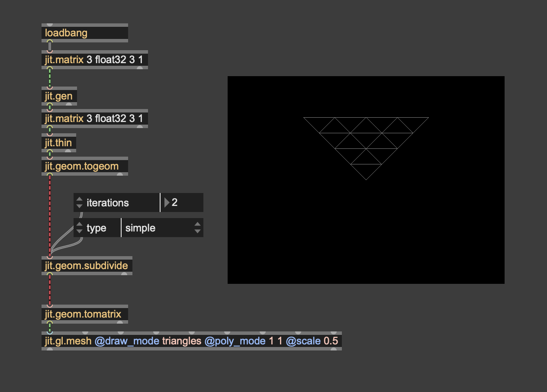Select the jit.gen object
Screen dimensions: 547x392
59,96
